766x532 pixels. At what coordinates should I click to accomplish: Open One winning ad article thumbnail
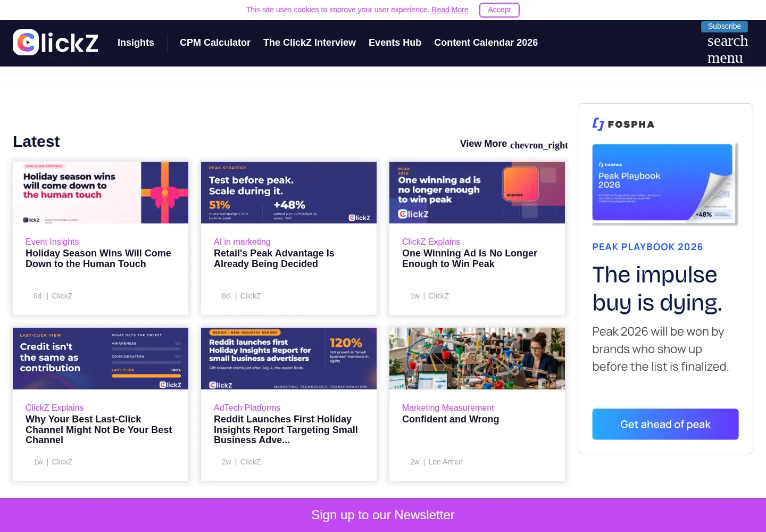(477, 193)
